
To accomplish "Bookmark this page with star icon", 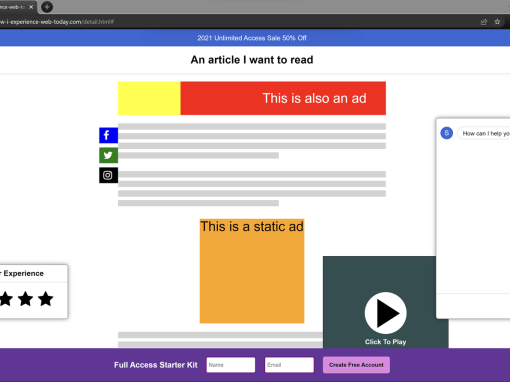I will (x=497, y=22).
